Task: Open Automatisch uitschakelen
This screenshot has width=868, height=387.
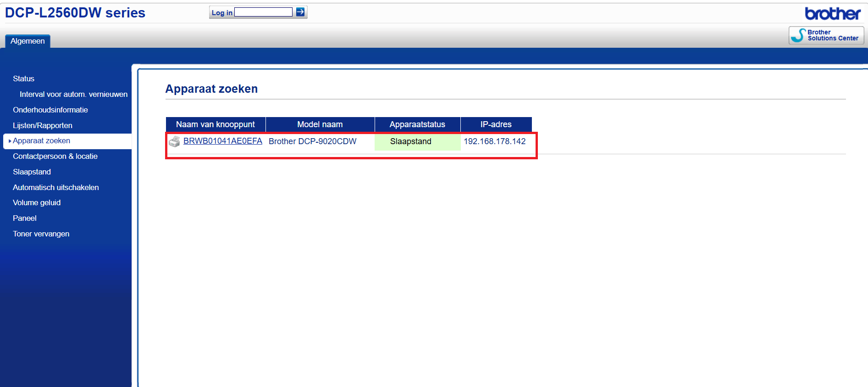Action: coord(55,187)
